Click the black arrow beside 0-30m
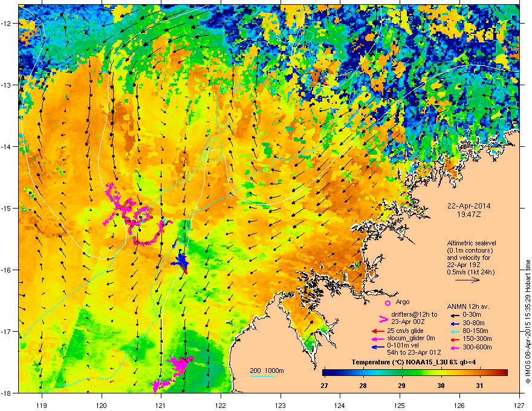532x411 pixels. [454, 315]
